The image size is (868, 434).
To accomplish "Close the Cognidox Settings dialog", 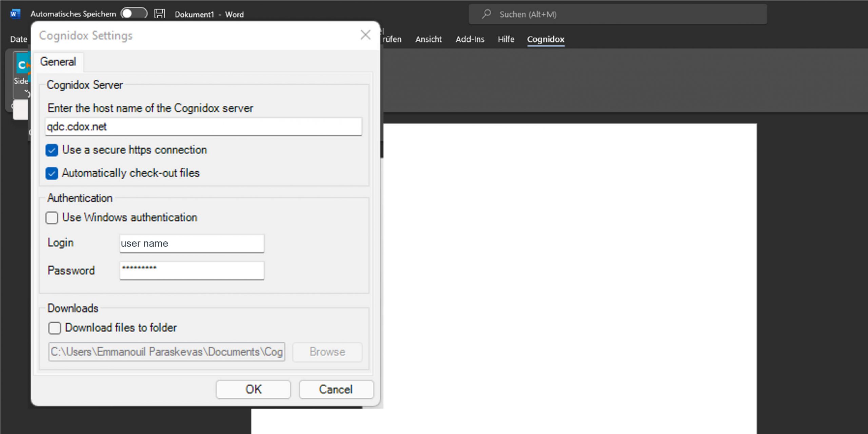I will [365, 35].
